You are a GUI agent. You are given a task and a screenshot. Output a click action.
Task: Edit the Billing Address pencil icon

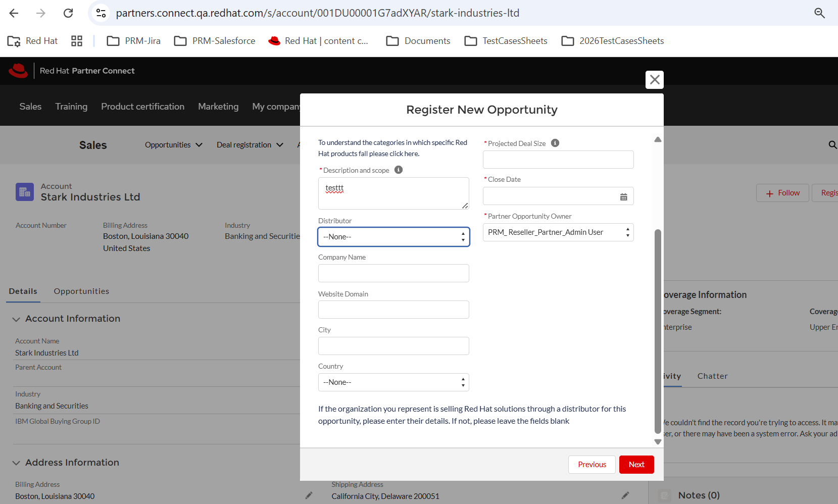[x=309, y=496]
